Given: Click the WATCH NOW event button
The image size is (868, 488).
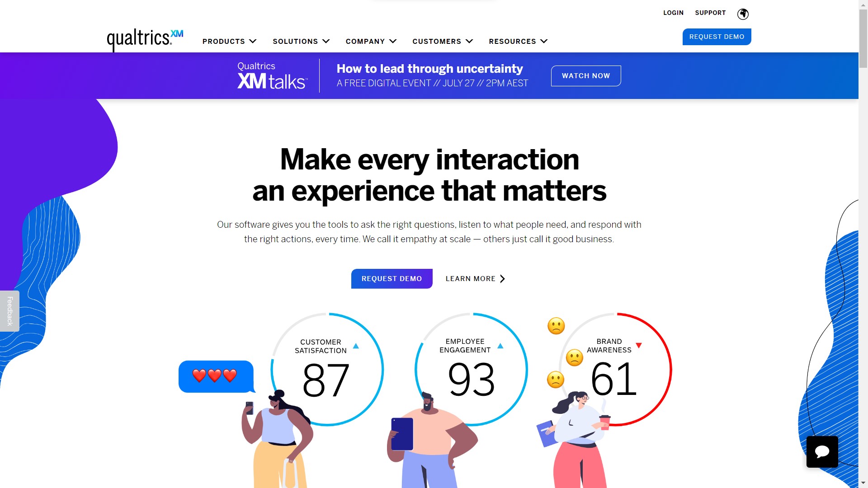Looking at the screenshot, I should (x=586, y=75).
